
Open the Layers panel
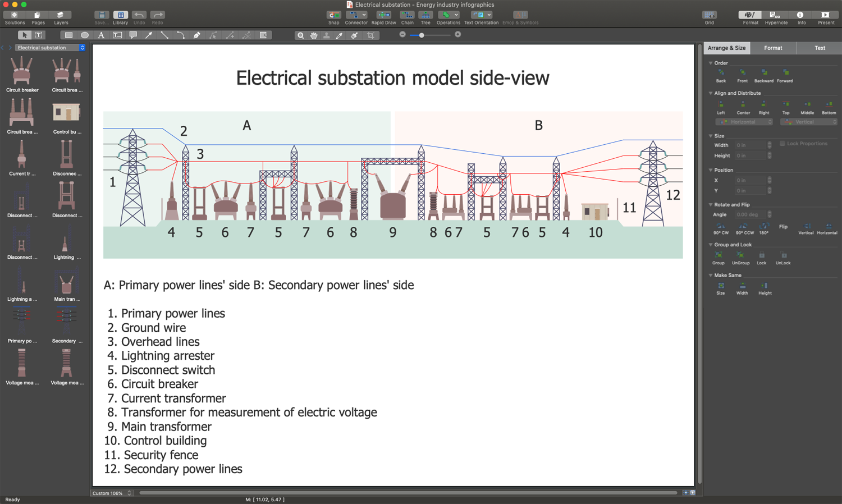tap(61, 18)
